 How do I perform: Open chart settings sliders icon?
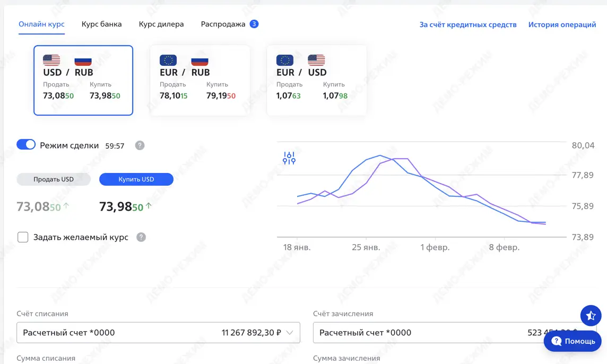pos(289,158)
